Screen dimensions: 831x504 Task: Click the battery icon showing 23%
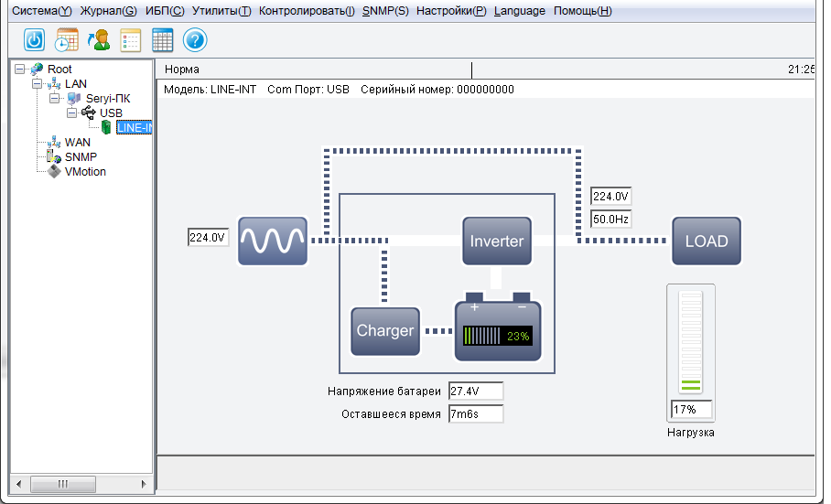coord(498,327)
